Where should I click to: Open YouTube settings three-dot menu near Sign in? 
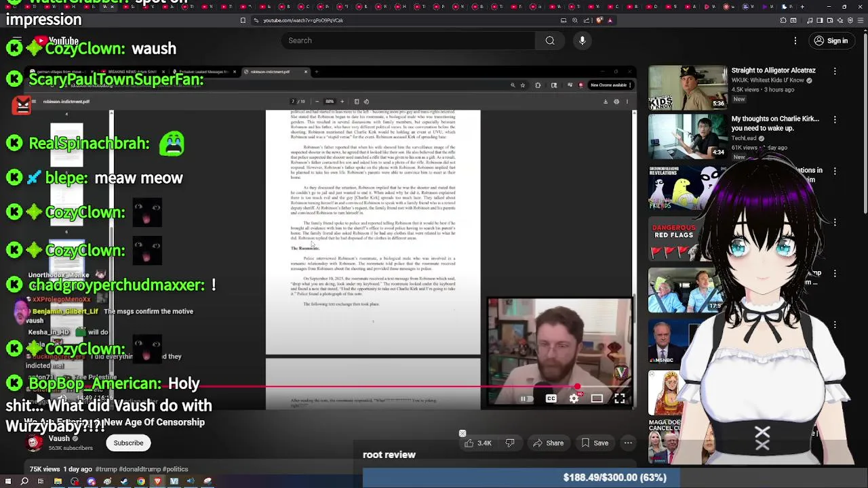795,41
